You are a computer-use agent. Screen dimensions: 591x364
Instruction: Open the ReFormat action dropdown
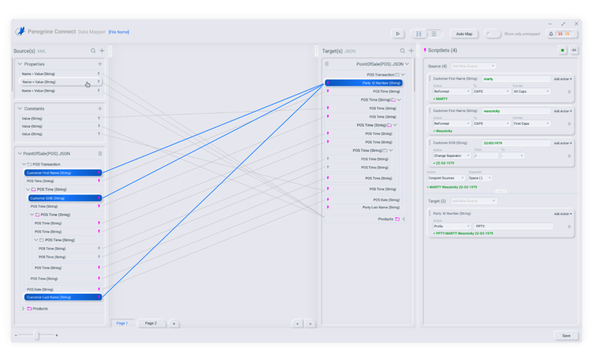click(x=450, y=91)
